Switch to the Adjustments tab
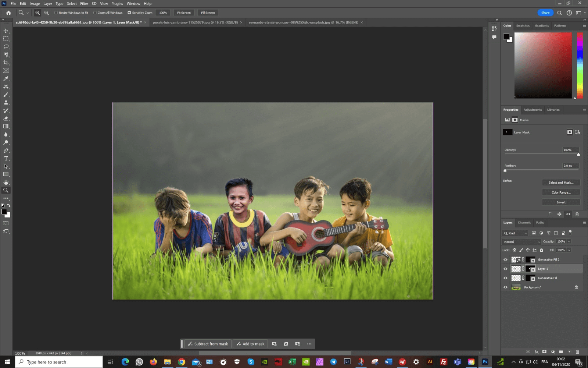This screenshot has width=588, height=368. coord(533,110)
